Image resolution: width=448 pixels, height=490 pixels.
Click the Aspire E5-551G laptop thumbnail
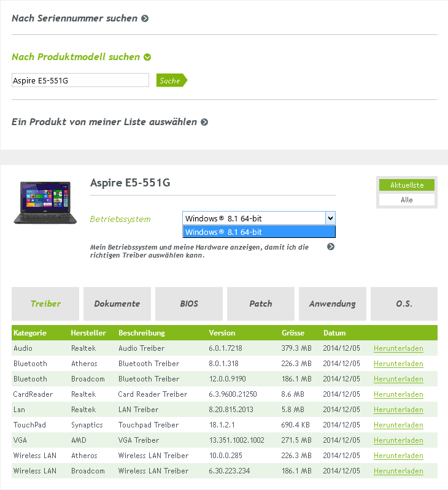point(45,202)
